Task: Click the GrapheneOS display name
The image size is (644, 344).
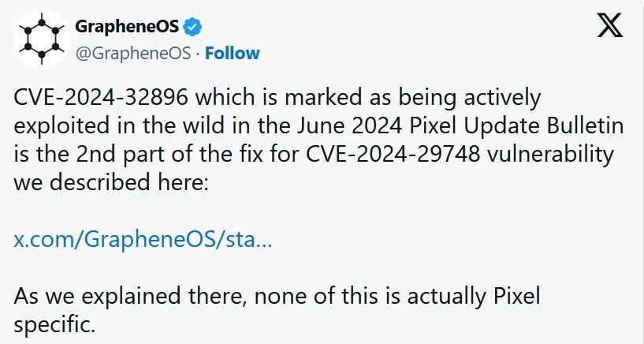Action: coord(127,28)
